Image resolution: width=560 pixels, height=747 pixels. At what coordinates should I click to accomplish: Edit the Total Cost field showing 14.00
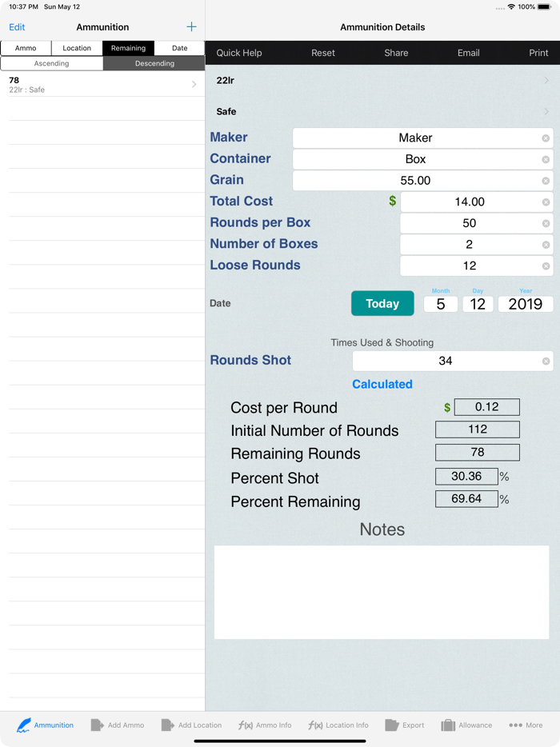point(477,202)
